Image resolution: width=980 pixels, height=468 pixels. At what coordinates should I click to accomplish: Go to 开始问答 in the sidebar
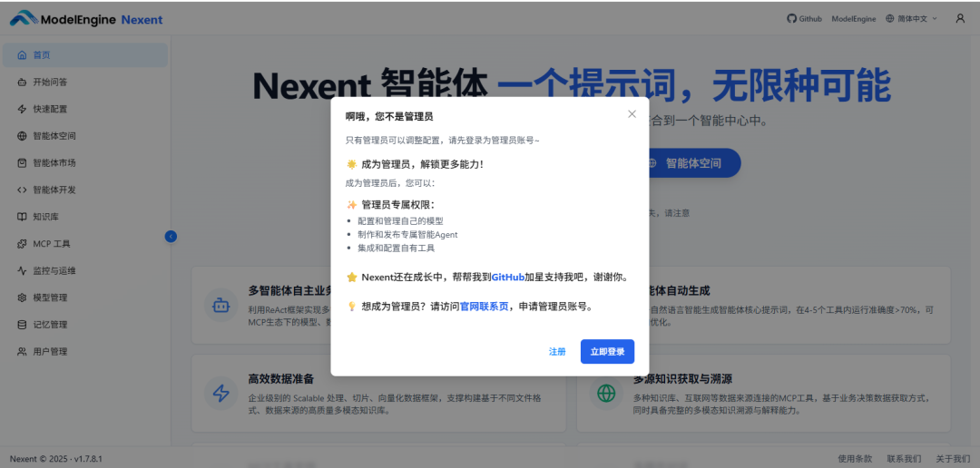pyautogui.click(x=85, y=82)
